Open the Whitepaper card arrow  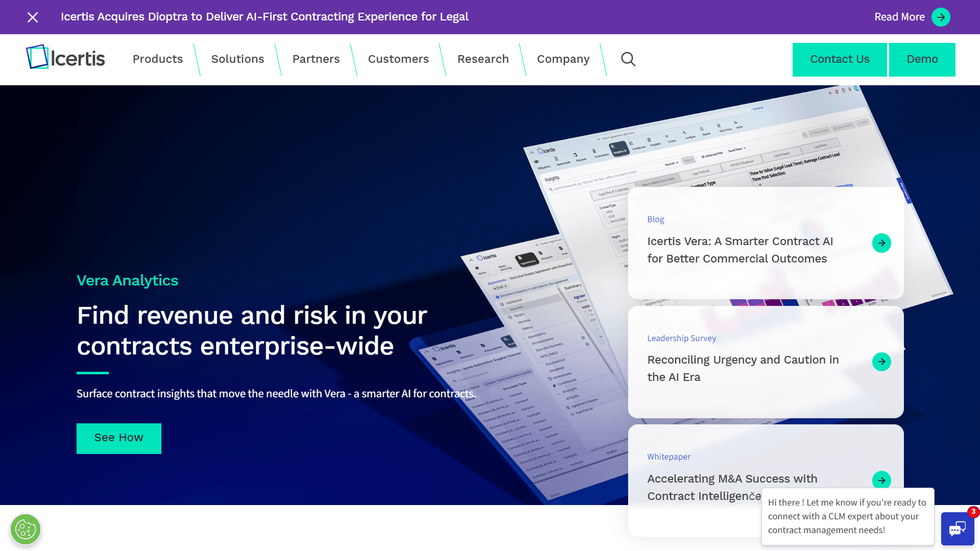point(881,480)
